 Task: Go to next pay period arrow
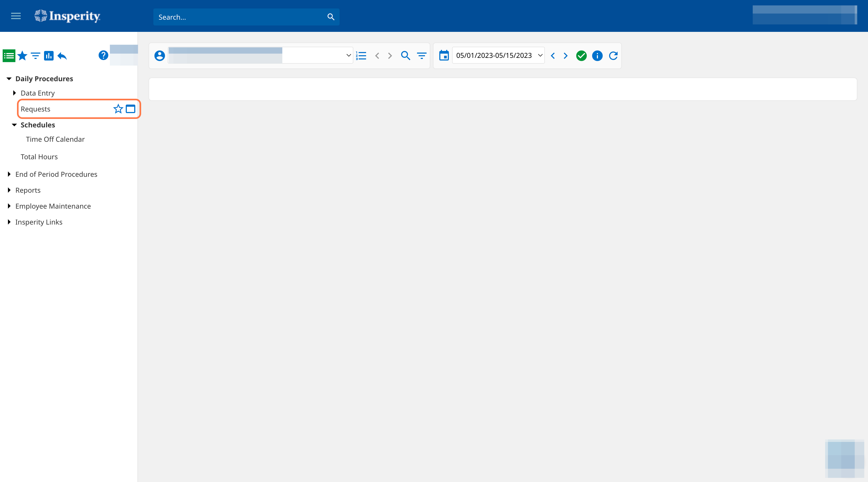[x=565, y=56]
